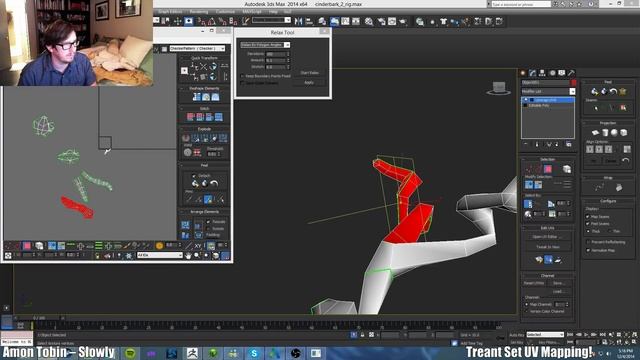Click the object color swatch beside the name field
The height and width of the screenshot is (360, 640).
pos(573,82)
